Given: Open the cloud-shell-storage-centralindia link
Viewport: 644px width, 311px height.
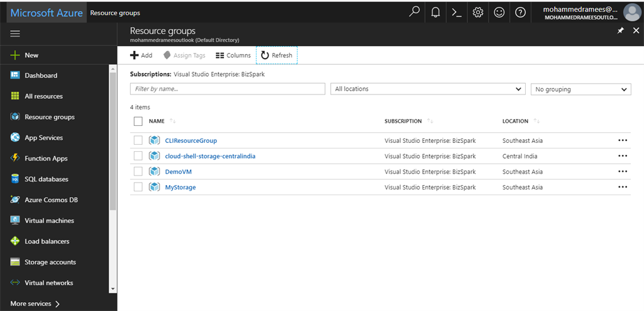Looking at the screenshot, I should (210, 156).
